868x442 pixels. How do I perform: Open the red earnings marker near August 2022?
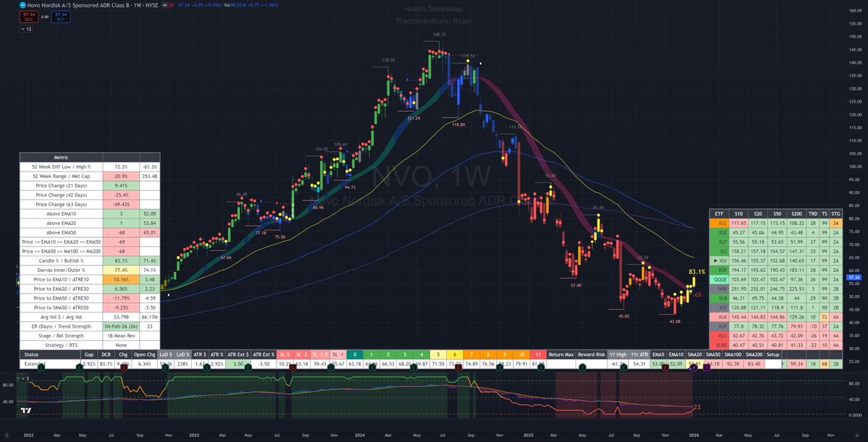click(125, 366)
